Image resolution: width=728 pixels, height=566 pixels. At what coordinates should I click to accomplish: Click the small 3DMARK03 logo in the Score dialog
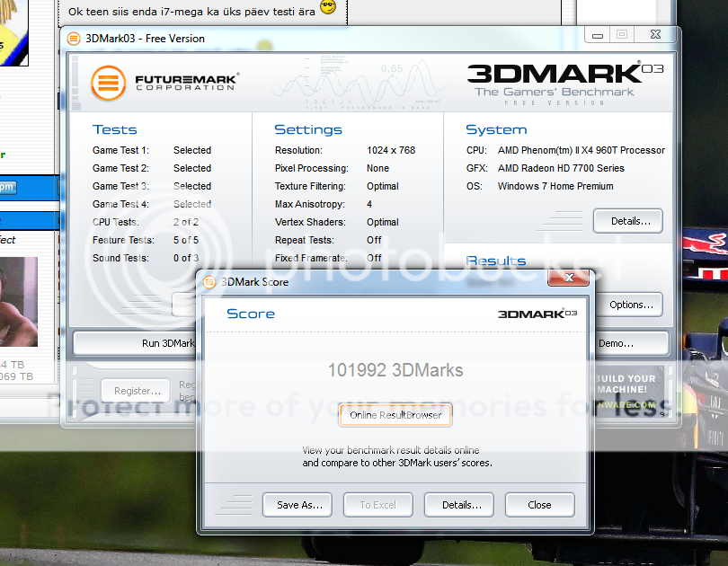[x=537, y=314]
